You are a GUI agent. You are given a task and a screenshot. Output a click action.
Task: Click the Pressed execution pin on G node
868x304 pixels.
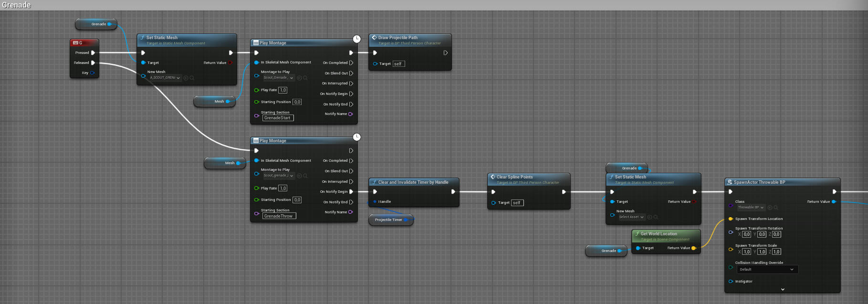93,53
